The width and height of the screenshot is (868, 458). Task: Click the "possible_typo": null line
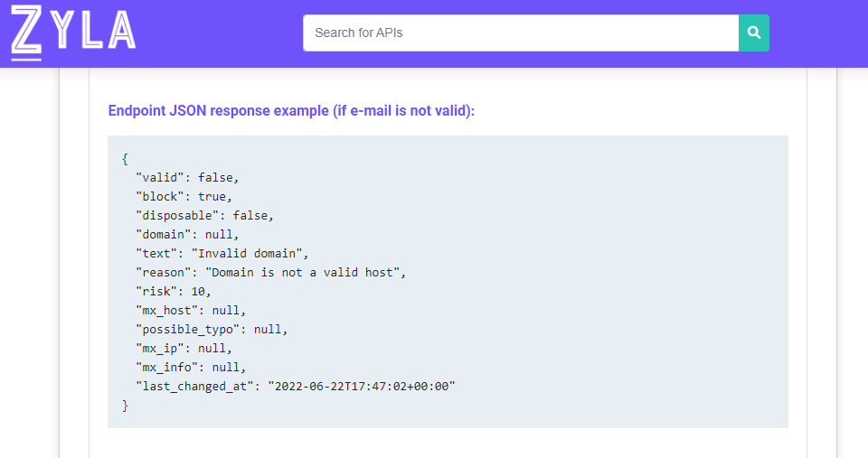pyautogui.click(x=212, y=329)
